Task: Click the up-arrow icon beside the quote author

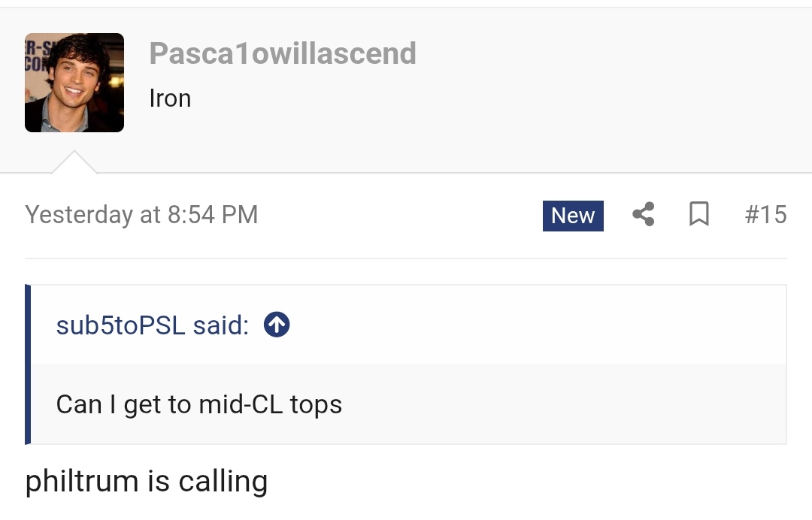Action: tap(277, 325)
